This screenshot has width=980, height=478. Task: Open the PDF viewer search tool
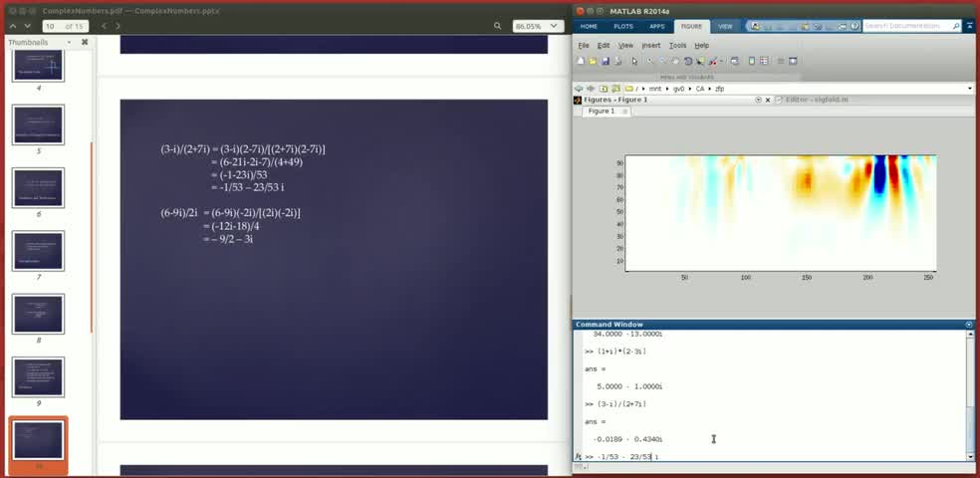coord(498,26)
